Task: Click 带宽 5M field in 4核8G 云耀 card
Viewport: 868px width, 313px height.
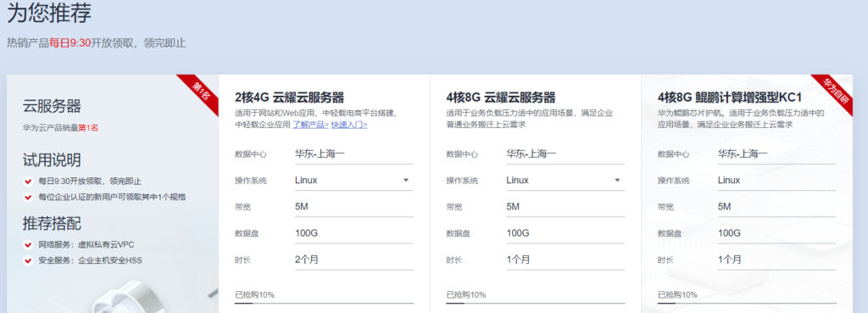Action: click(x=565, y=207)
